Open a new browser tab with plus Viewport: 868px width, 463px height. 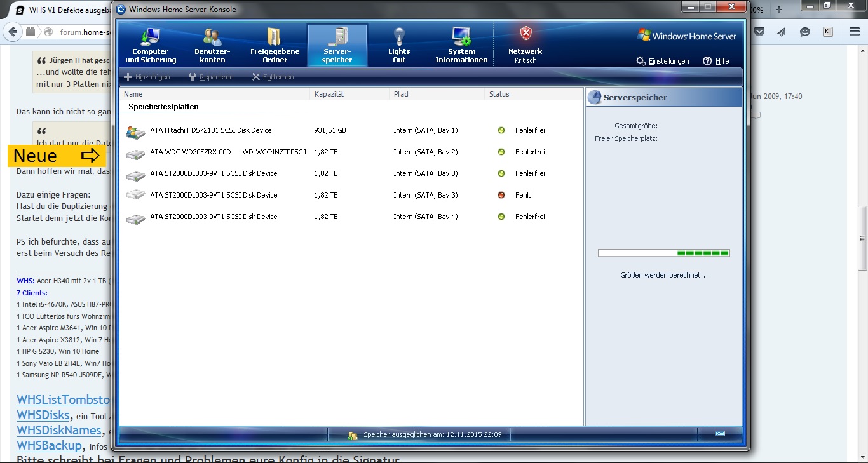778,10
